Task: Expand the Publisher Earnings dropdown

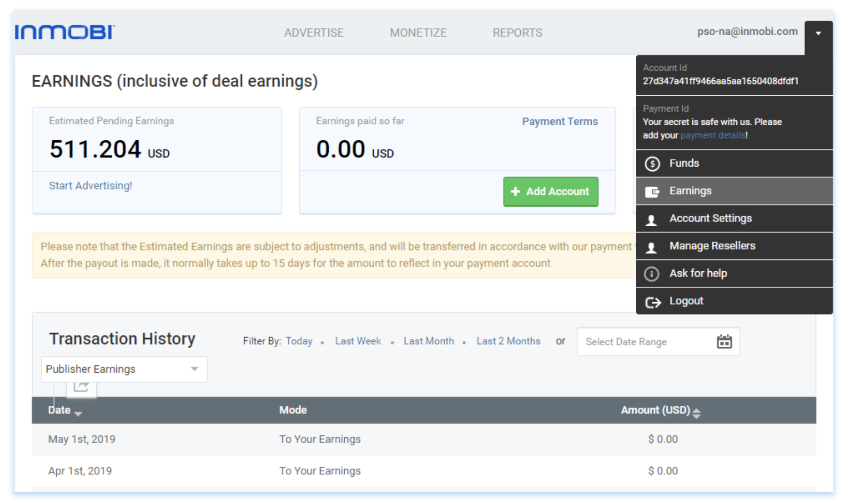Action: (124, 369)
